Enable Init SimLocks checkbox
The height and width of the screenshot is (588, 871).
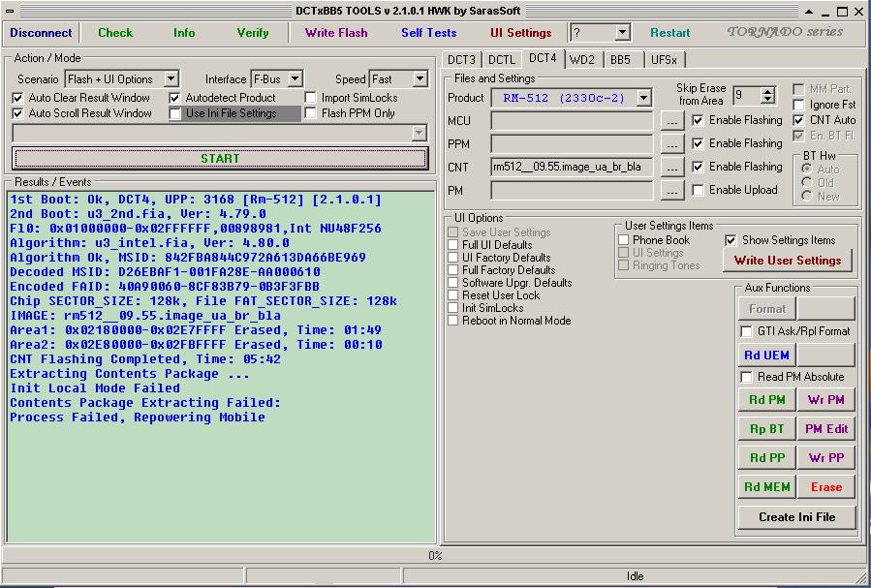click(453, 308)
